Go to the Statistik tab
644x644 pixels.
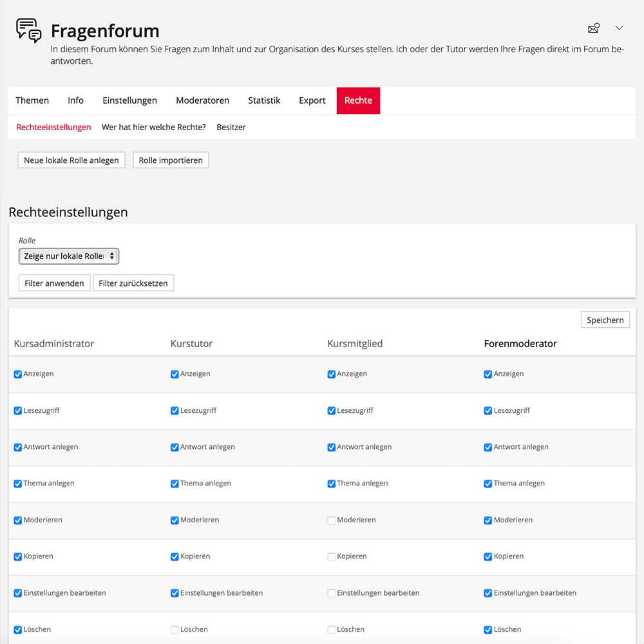pyautogui.click(x=264, y=100)
